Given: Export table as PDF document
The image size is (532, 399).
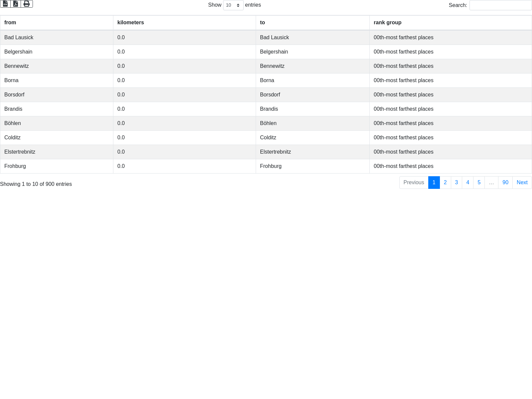Looking at the screenshot, I should pyautogui.click(x=16, y=4).
